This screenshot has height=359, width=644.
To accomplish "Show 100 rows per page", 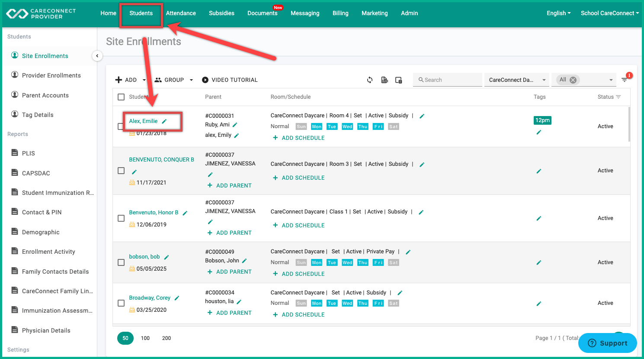I will pos(145,338).
